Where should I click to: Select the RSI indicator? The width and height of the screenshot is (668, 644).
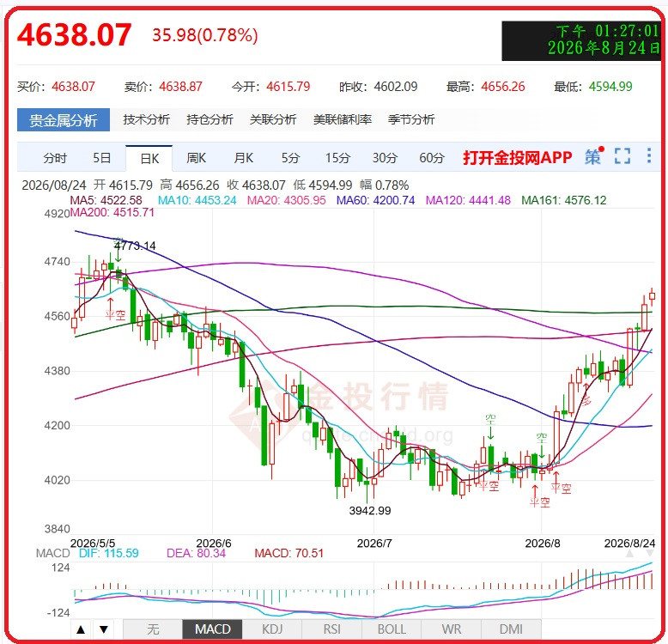332,629
